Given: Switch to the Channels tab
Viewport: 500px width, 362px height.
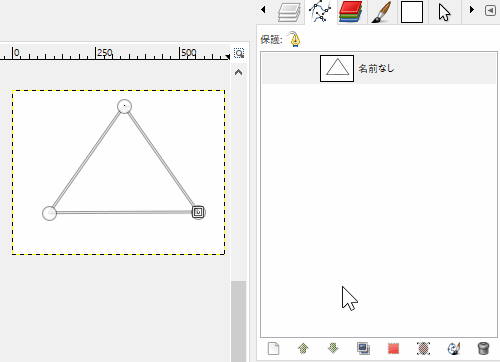Looking at the screenshot, I should (351, 12).
